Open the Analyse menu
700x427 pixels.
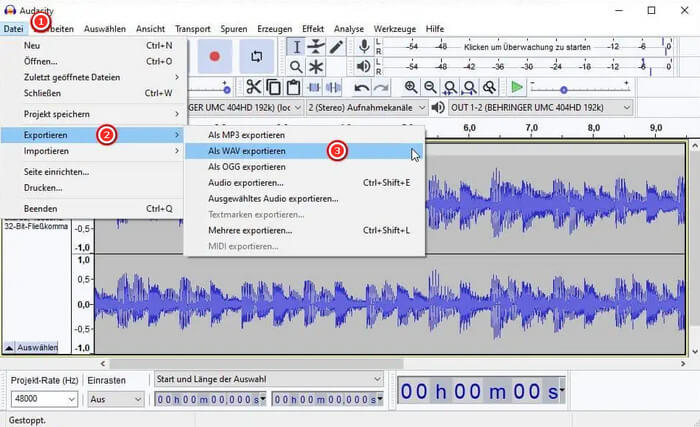coord(349,29)
